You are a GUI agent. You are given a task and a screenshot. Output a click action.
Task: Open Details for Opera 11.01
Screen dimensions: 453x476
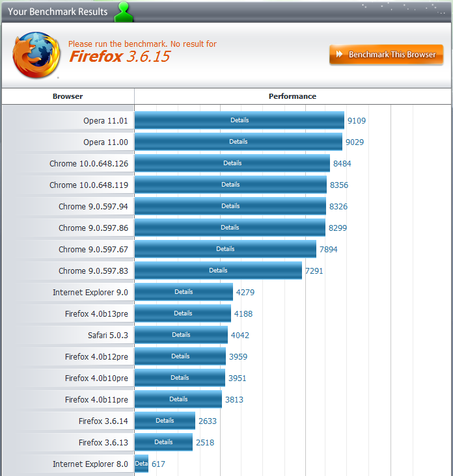coord(240,120)
